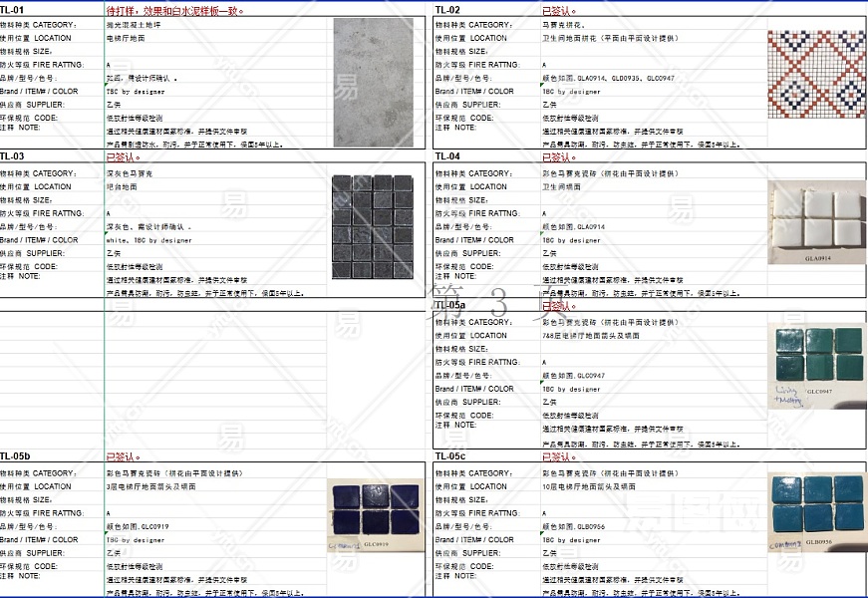Click the concrete floor sample image in TL-01
The width and height of the screenshot is (868, 598).
(x=372, y=83)
